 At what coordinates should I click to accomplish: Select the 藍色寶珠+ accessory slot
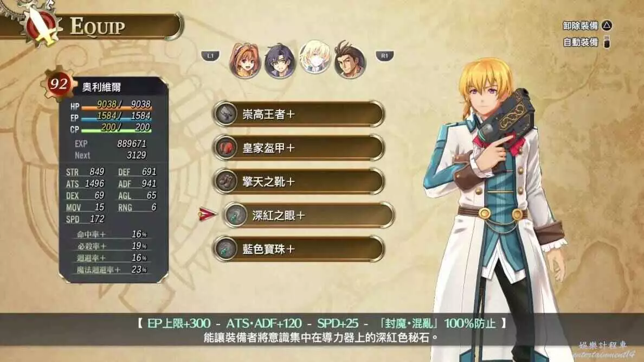(x=299, y=249)
